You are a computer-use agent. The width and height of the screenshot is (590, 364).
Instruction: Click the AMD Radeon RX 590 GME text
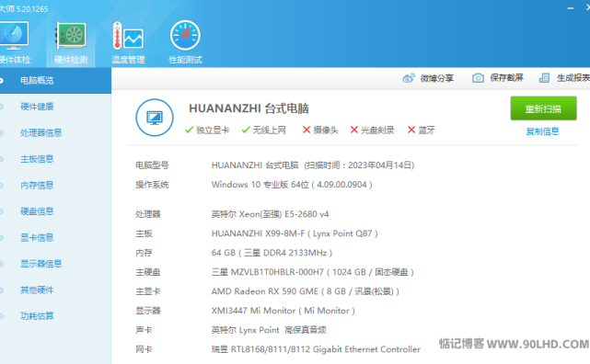pos(306,291)
